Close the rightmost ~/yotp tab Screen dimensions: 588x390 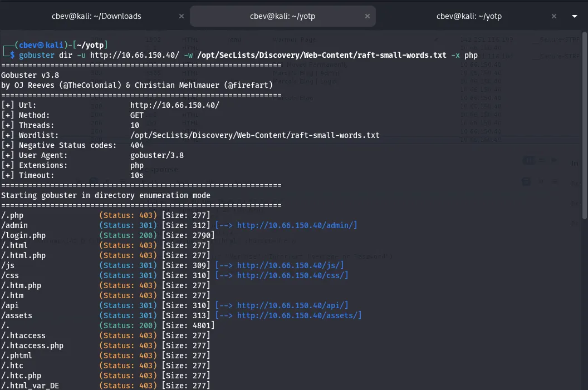pos(553,16)
